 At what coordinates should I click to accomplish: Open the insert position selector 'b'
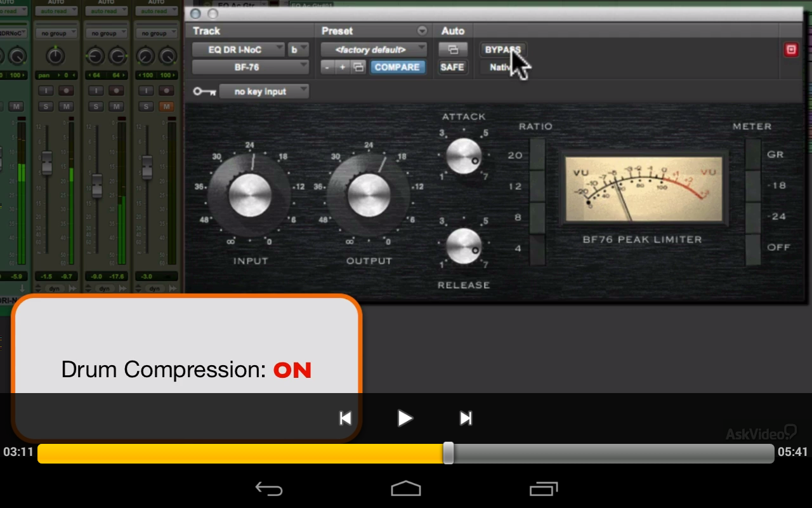point(298,50)
